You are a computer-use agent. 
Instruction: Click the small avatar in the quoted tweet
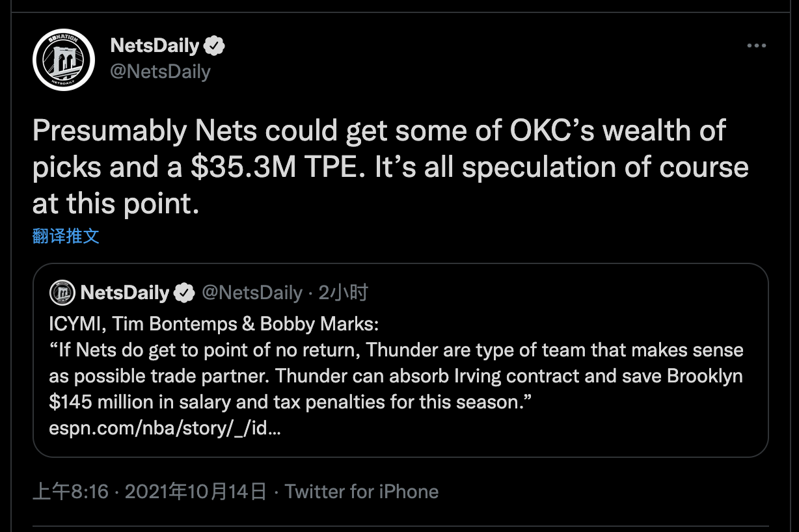(x=62, y=293)
